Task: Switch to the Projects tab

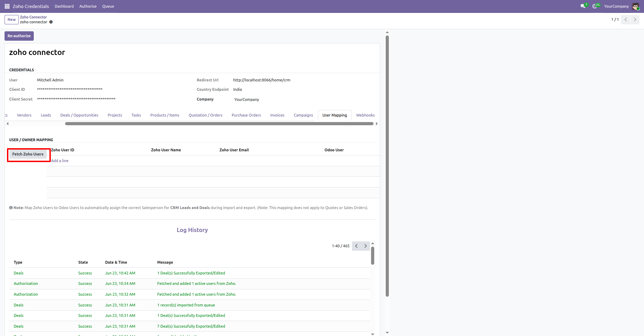Action: point(115,115)
